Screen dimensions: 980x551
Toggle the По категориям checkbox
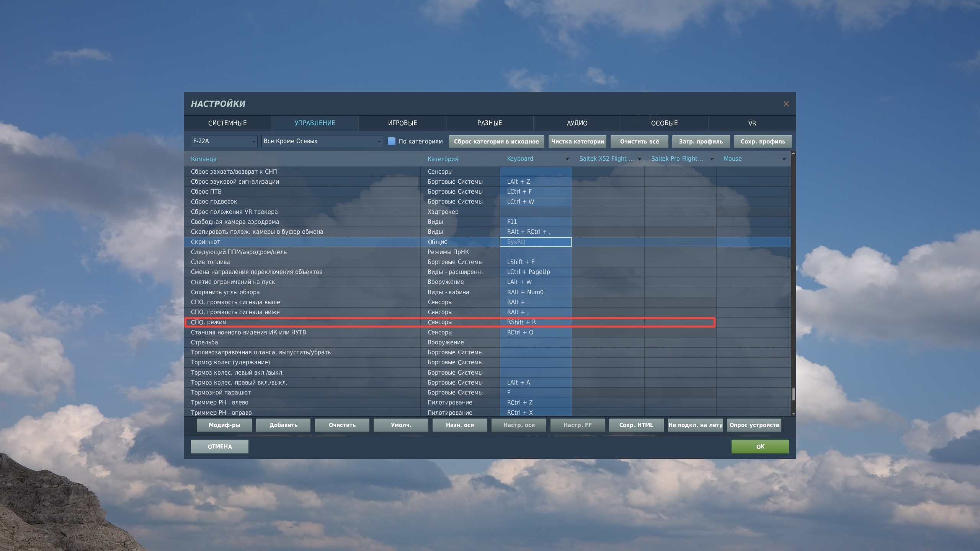pos(391,141)
